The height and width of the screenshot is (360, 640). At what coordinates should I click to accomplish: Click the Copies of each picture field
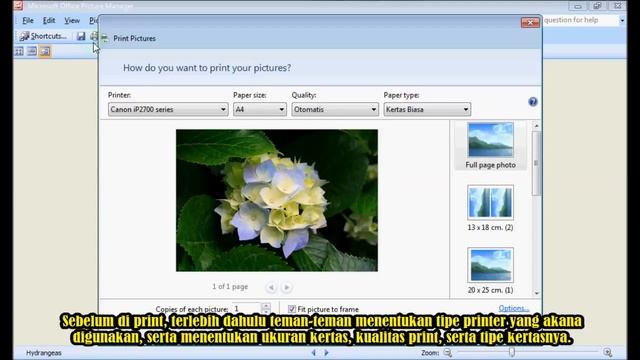tap(247, 309)
